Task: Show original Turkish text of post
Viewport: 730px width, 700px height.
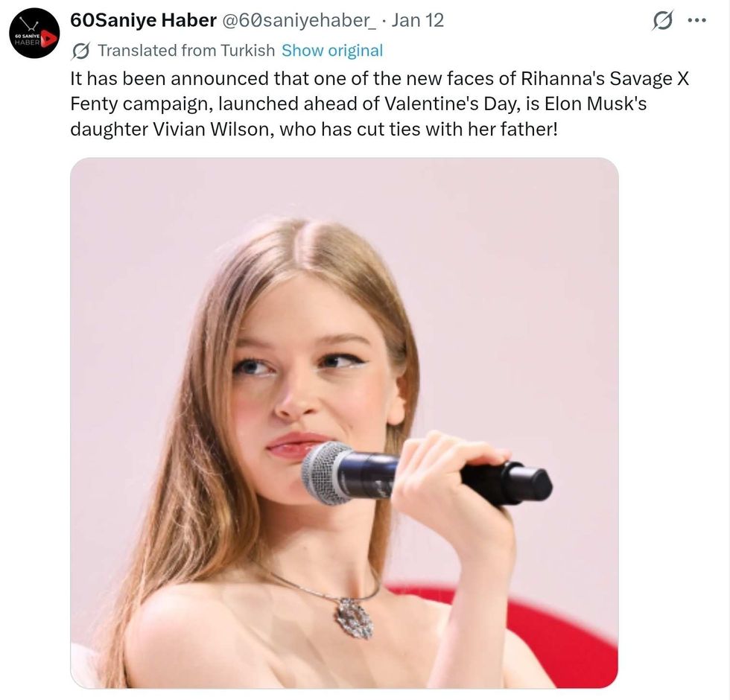Action: (x=332, y=51)
